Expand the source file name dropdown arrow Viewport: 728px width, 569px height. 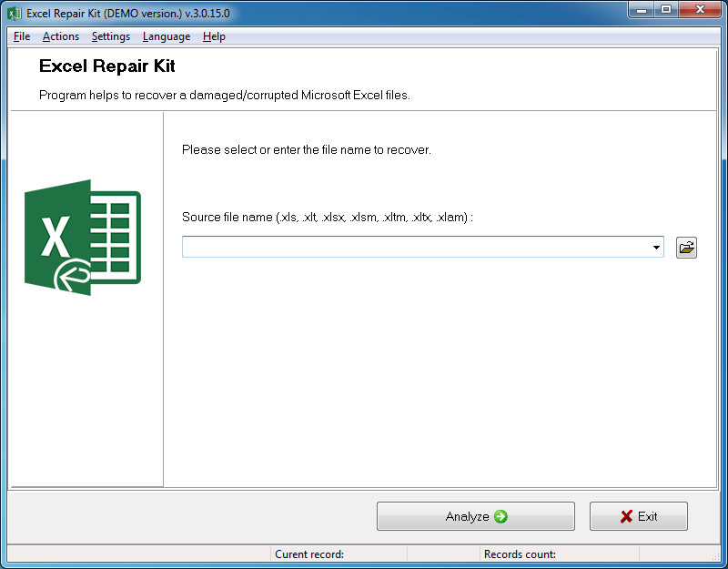[x=656, y=247]
